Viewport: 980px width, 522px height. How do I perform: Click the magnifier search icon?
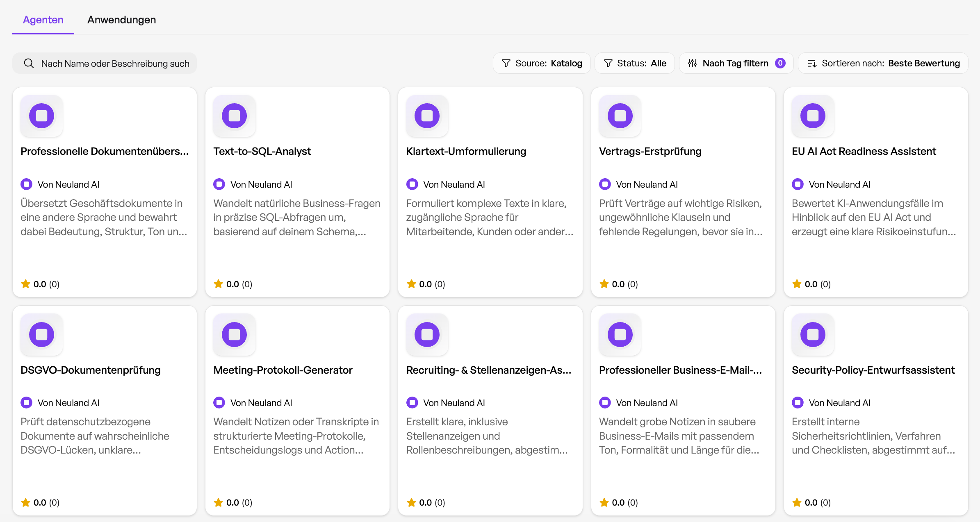(29, 64)
